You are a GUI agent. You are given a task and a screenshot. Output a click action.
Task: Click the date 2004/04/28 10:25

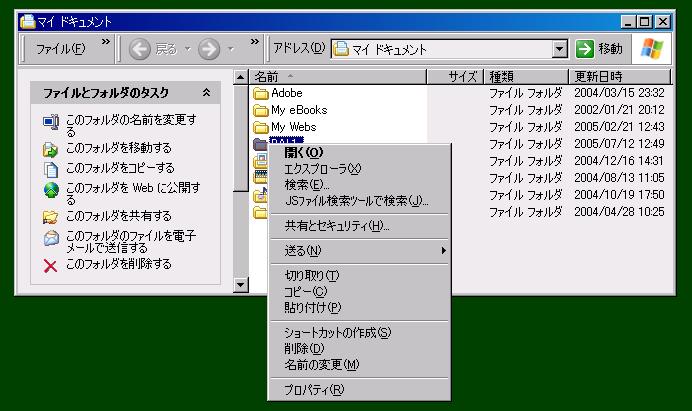[x=619, y=212]
